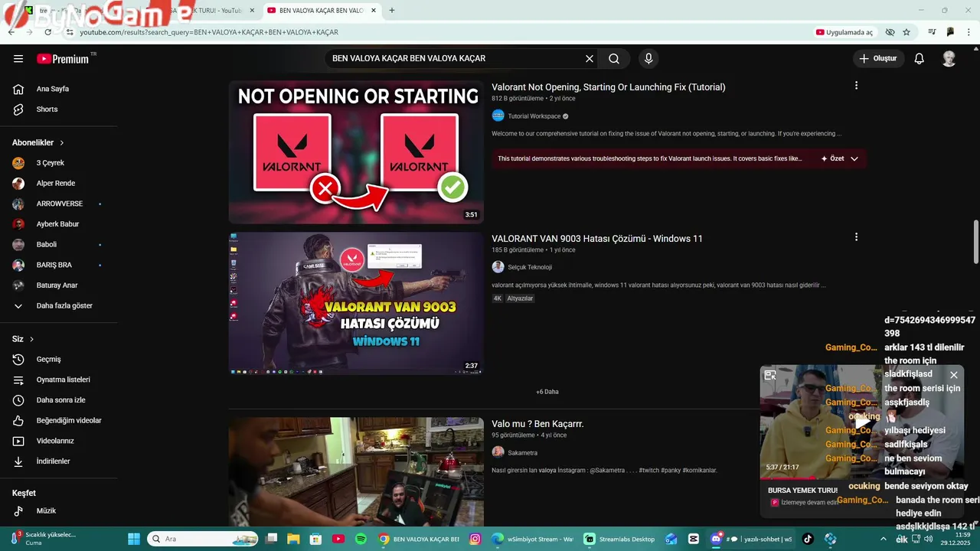The width and height of the screenshot is (980, 551).
Task: Clear the search query with the X
Action: (590, 58)
